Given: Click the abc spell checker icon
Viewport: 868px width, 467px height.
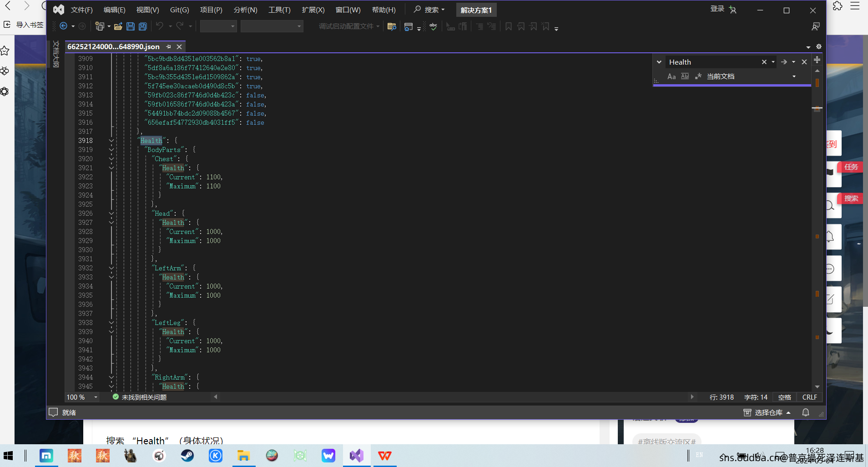Looking at the screenshot, I should coord(433,26).
